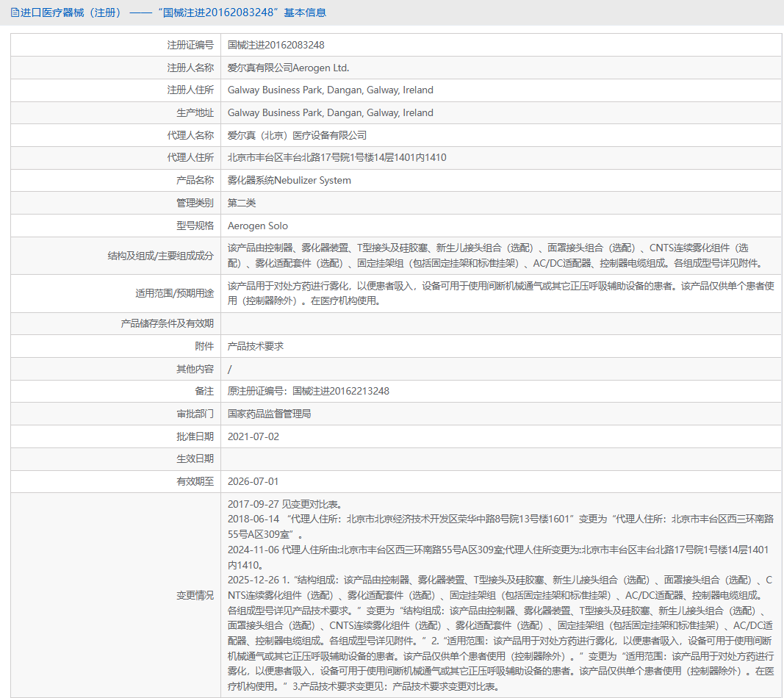Click the document icon beside the page title
Screen dimensions: 784x698
point(15,12)
